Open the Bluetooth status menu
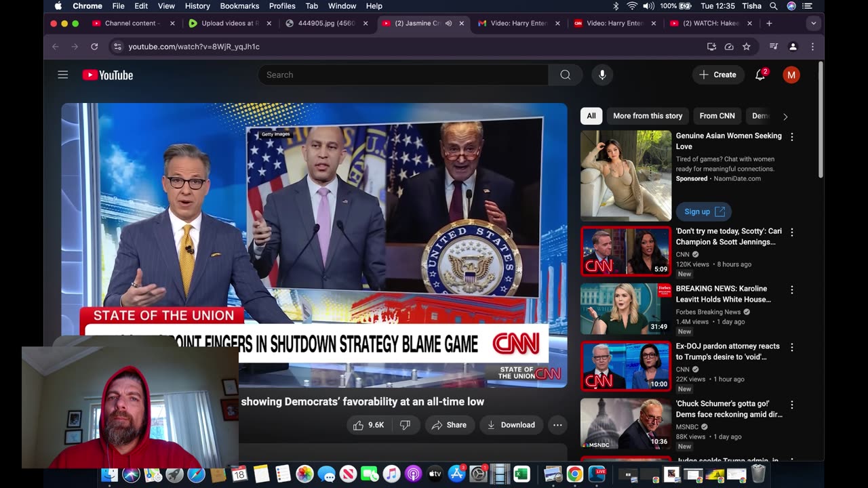Viewport: 868px width, 488px height. pyautogui.click(x=616, y=6)
